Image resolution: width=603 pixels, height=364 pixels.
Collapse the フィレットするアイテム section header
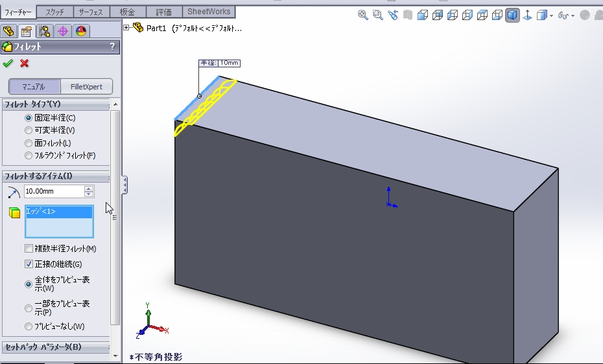pos(55,176)
